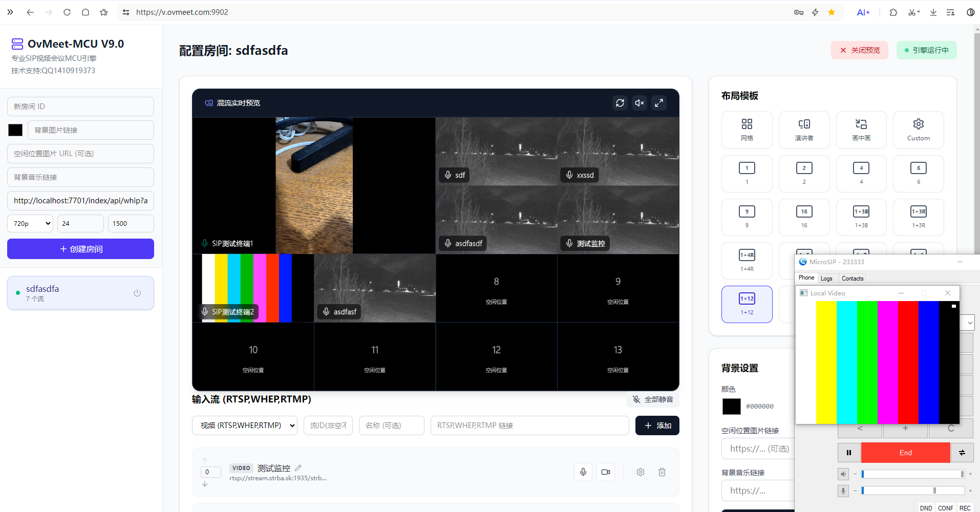This screenshot has height=512, width=980.
Task: Open browser downloads icon
Action: tap(933, 12)
